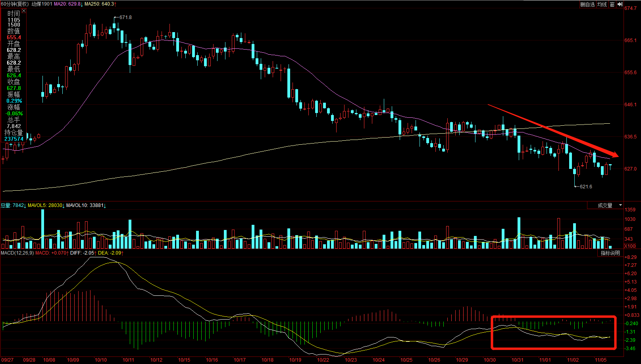Click the 655.6 price axis label
This screenshot has height=364, width=641.
630,73
